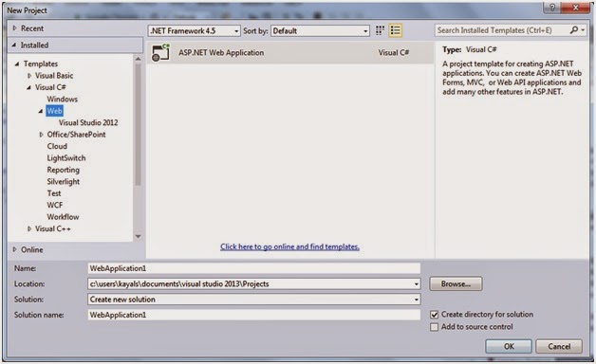Select the Windows template category
The height and width of the screenshot is (364, 596).
pos(63,100)
